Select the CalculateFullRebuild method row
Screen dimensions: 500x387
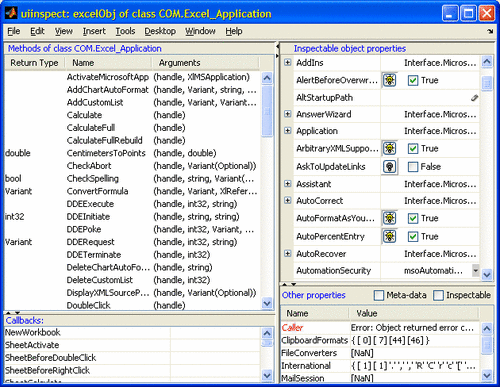132,140
